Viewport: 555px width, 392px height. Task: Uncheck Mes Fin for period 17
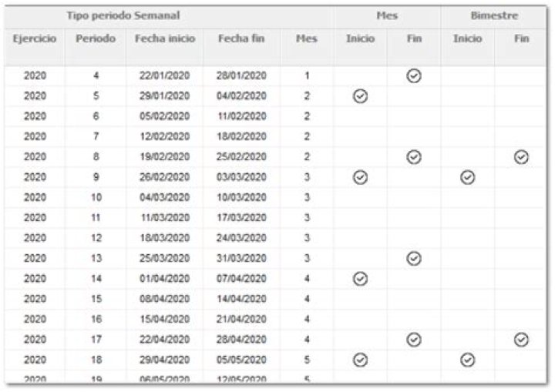point(414,339)
